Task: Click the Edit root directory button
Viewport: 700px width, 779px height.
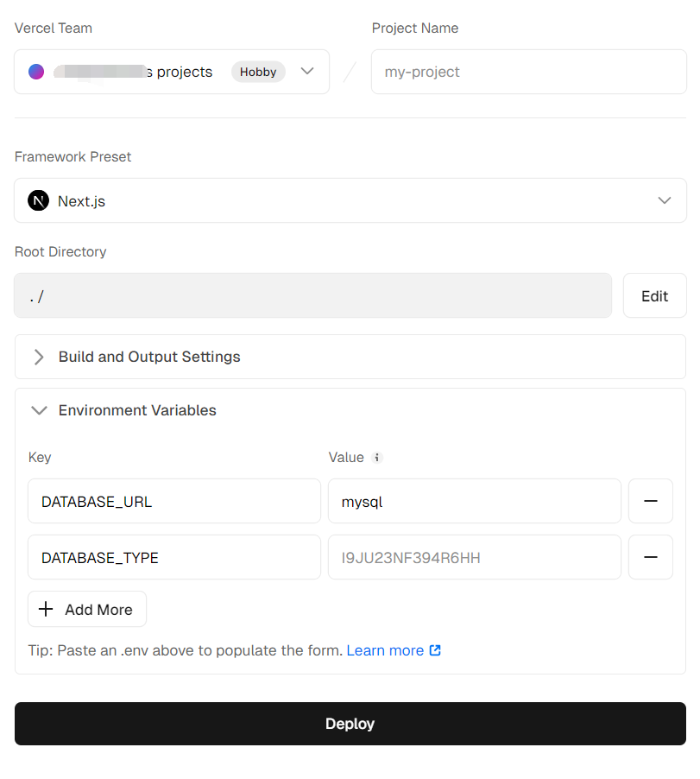Action: click(654, 296)
